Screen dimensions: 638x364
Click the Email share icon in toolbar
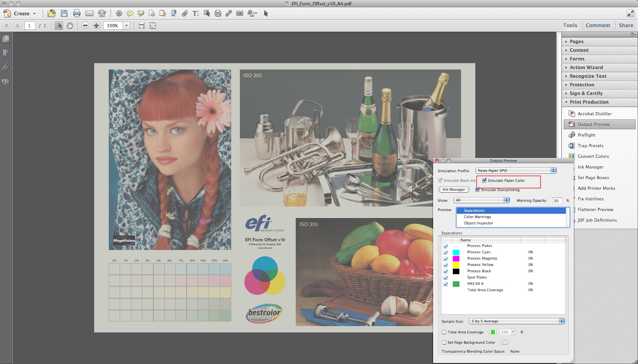[x=89, y=13]
